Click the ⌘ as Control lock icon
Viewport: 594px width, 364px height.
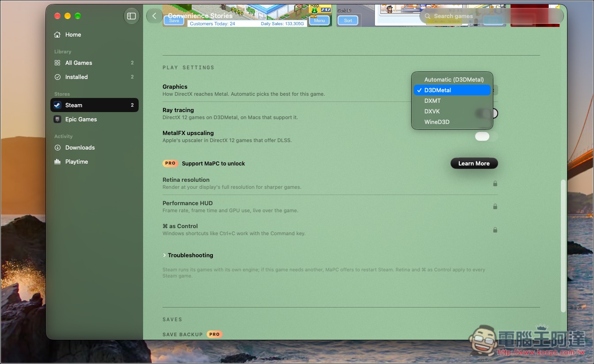click(x=495, y=229)
